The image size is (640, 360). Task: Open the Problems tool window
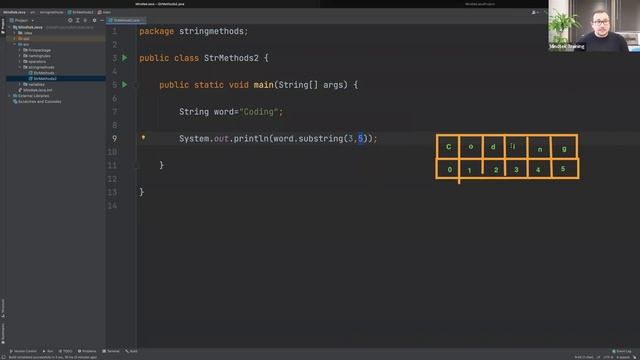[x=87, y=351]
